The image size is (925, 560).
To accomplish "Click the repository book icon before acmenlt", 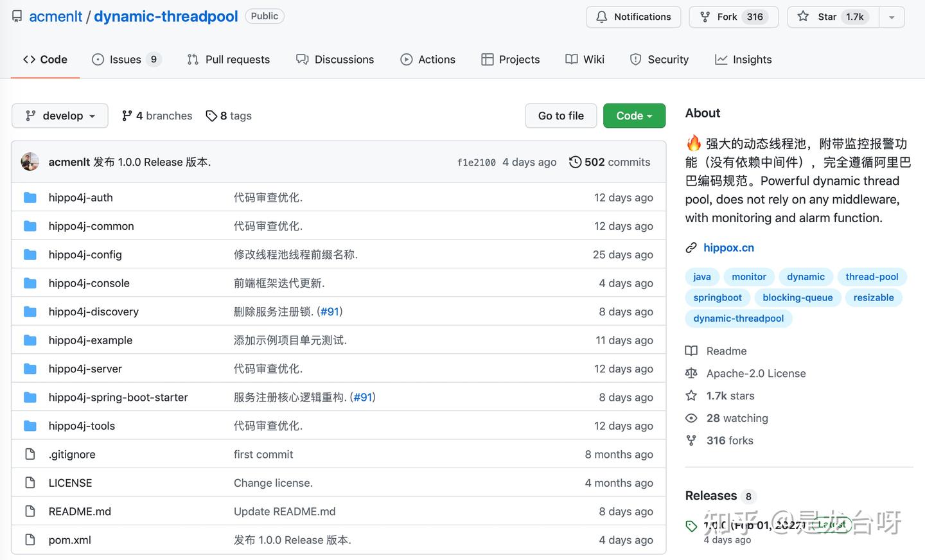I will point(17,16).
